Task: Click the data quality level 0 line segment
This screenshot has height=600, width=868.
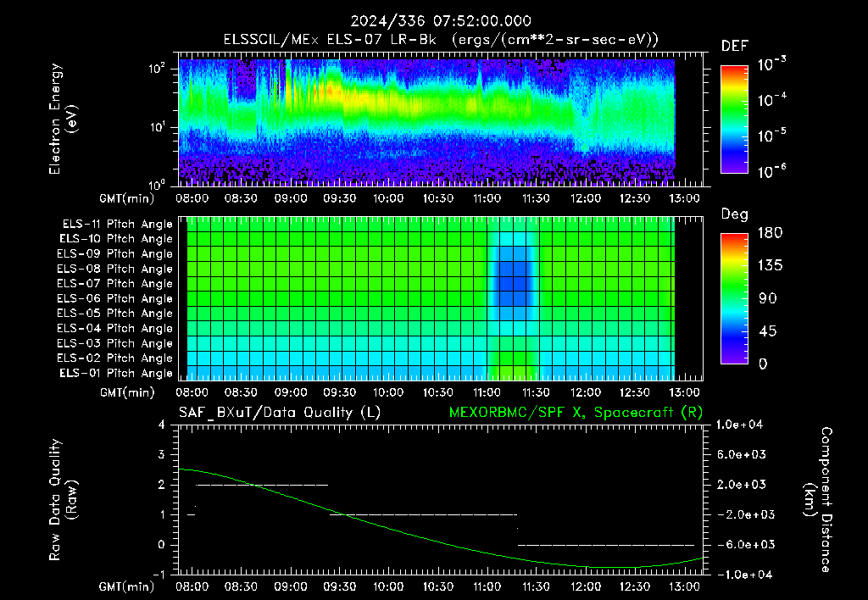Action: (605, 545)
